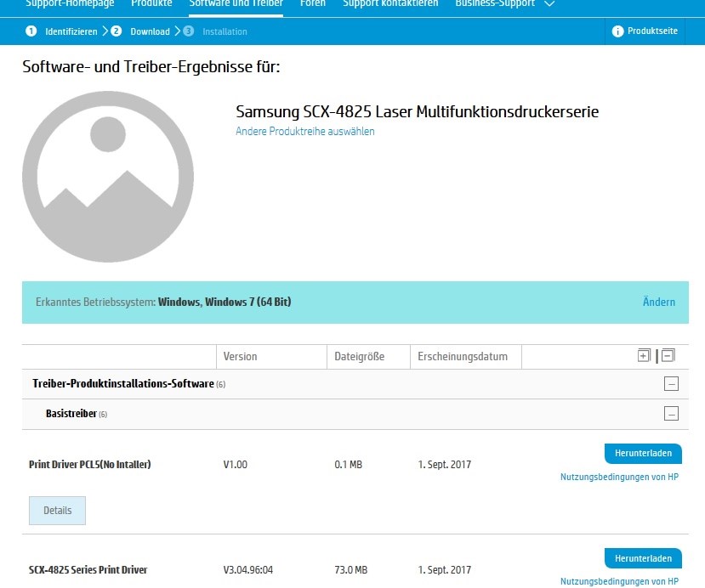Select version text V1.00
Image resolution: width=705 pixels, height=588 pixels.
pyautogui.click(x=236, y=465)
